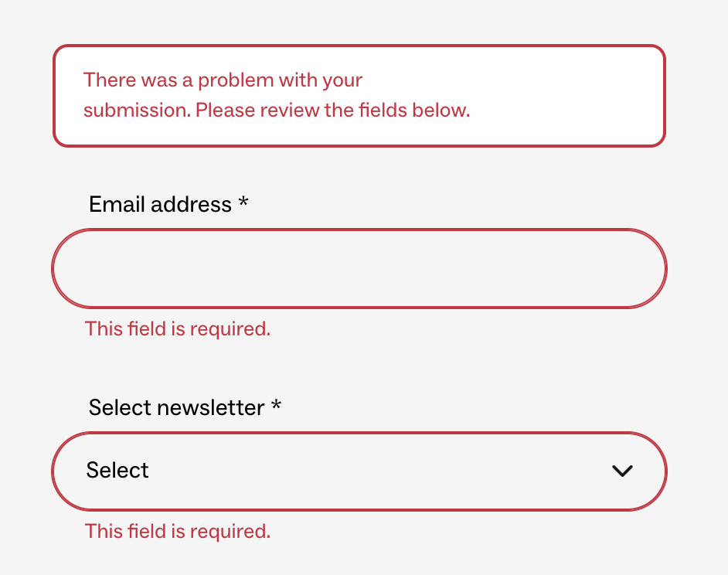Click the word Select in the dropdown
This screenshot has width=728, height=575.
pos(117,470)
